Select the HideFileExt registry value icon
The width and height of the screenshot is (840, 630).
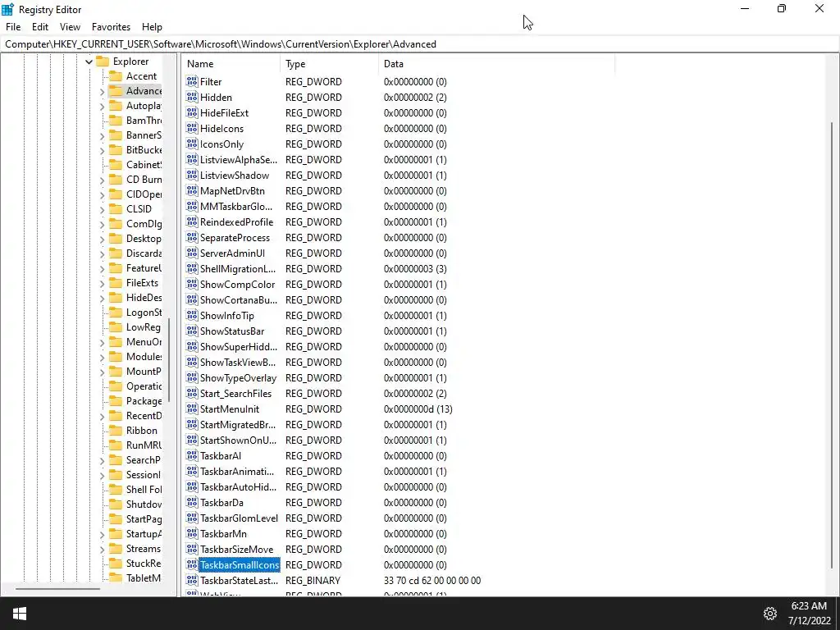tap(192, 112)
